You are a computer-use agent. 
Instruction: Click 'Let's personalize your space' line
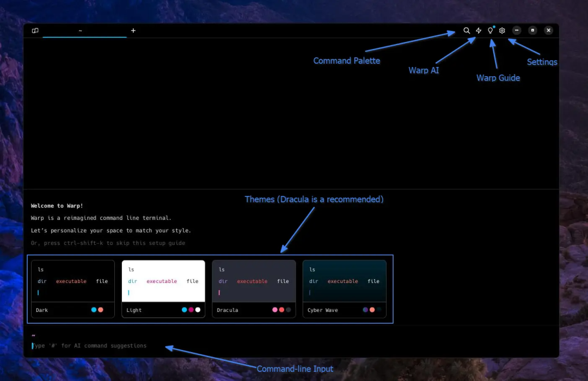[111, 230]
